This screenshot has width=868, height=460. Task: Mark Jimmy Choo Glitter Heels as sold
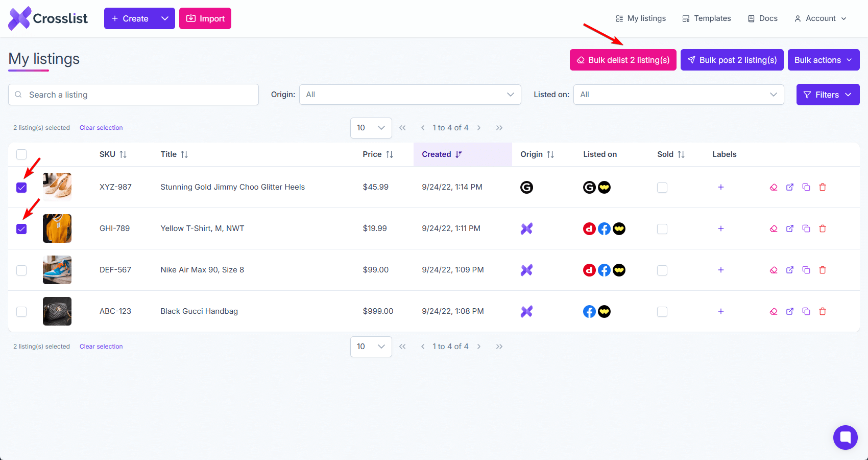pyautogui.click(x=662, y=188)
